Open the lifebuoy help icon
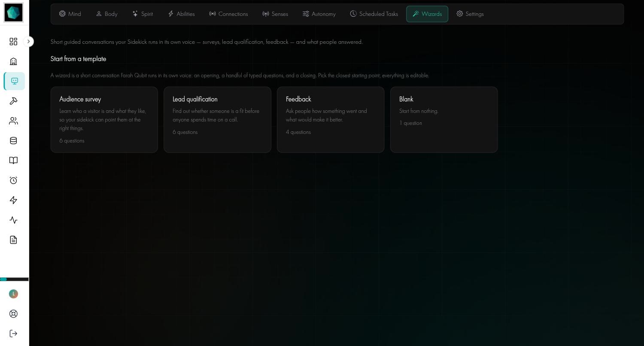 [13, 314]
